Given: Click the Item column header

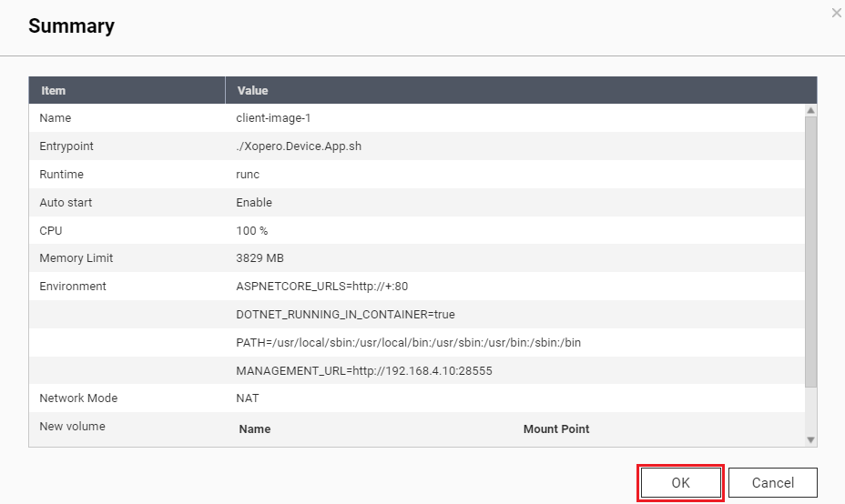Looking at the screenshot, I should (54, 90).
